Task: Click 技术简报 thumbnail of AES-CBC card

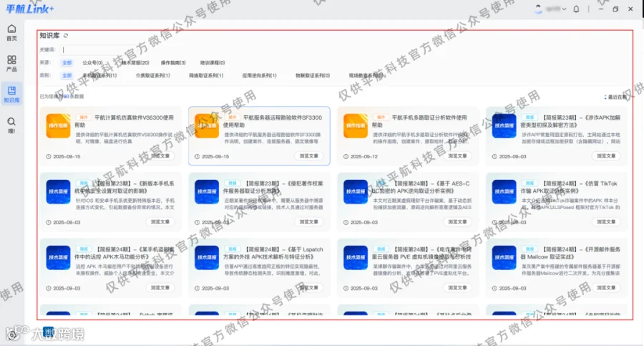Action: [x=355, y=192]
